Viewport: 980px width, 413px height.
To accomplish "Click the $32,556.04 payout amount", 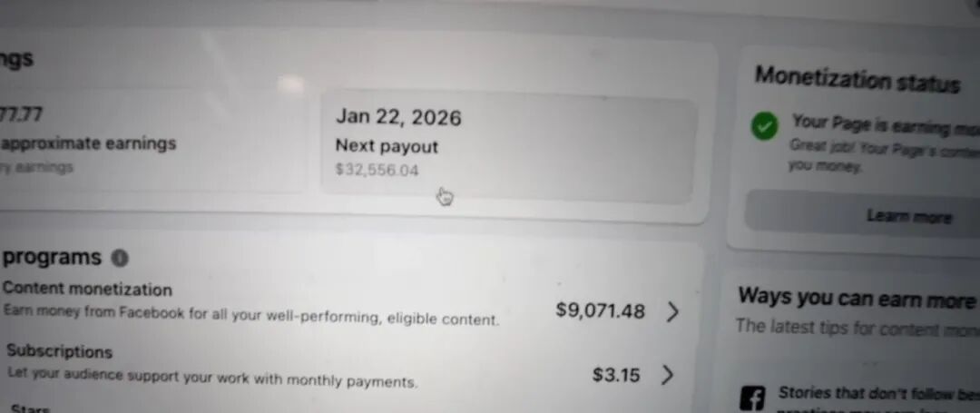I will click(x=377, y=170).
